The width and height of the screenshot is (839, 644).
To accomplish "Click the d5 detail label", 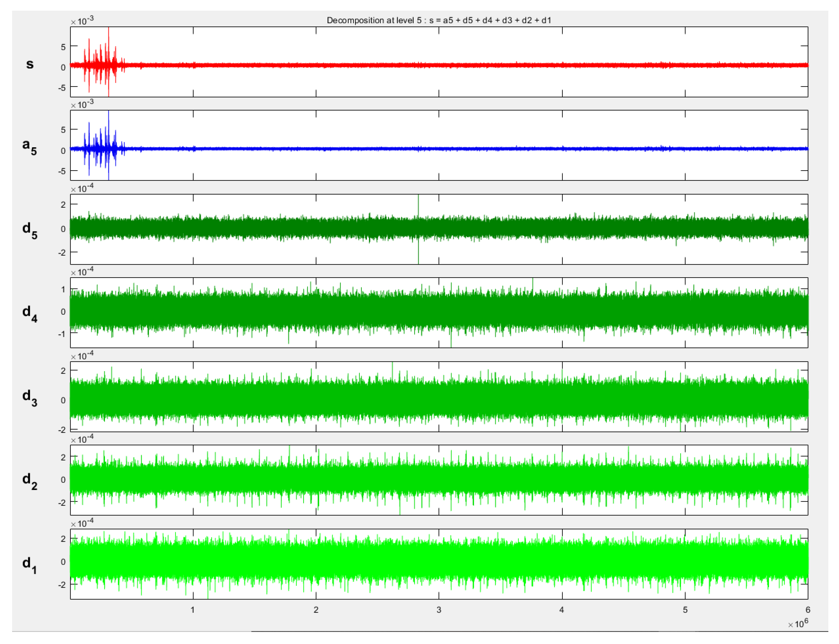I will 30,230.
